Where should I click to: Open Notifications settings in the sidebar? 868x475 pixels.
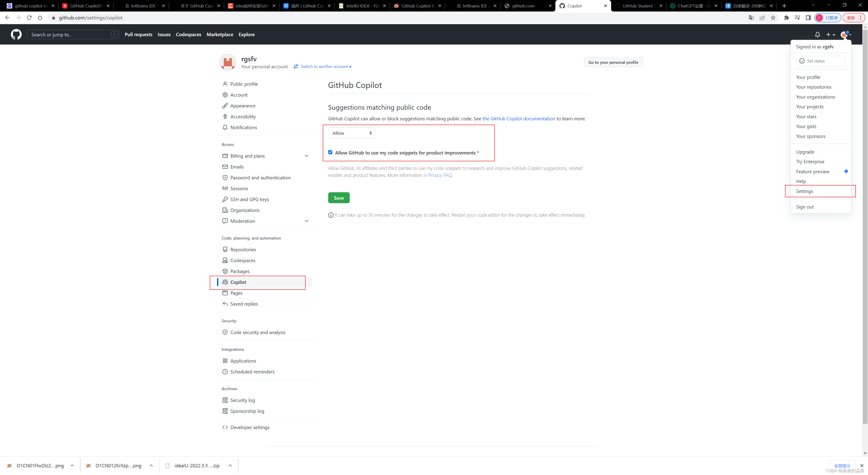click(x=244, y=127)
